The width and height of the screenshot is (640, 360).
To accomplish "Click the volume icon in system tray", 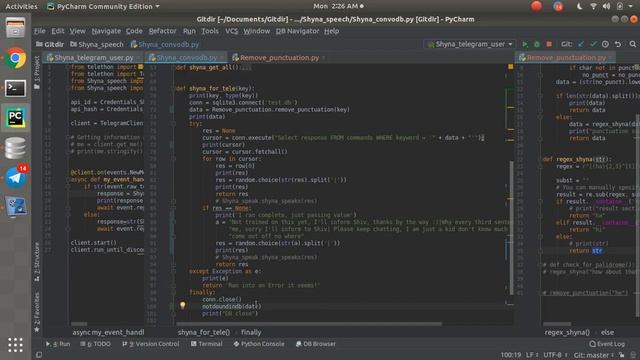I will point(607,6).
